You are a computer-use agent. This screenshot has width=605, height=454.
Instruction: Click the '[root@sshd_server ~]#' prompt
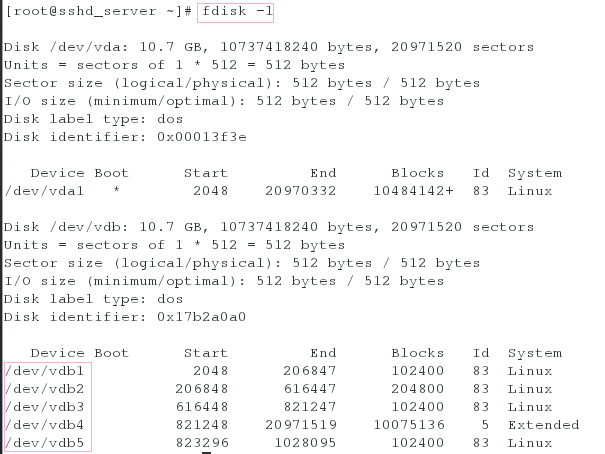pos(98,11)
